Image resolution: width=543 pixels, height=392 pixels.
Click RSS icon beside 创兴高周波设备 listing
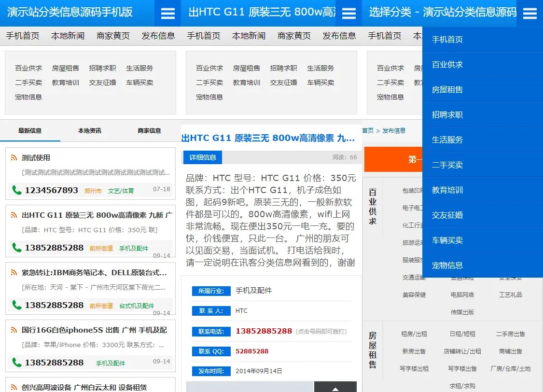tap(14, 387)
